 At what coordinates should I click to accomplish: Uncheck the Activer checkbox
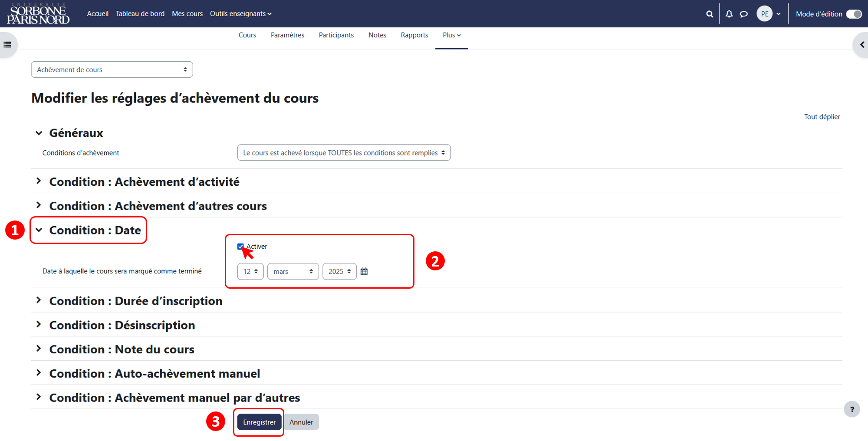coord(240,247)
